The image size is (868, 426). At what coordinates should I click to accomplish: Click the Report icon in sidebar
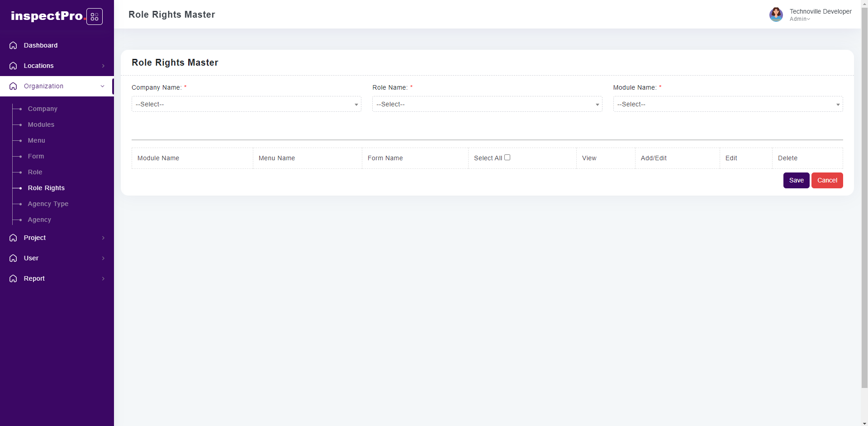13,278
